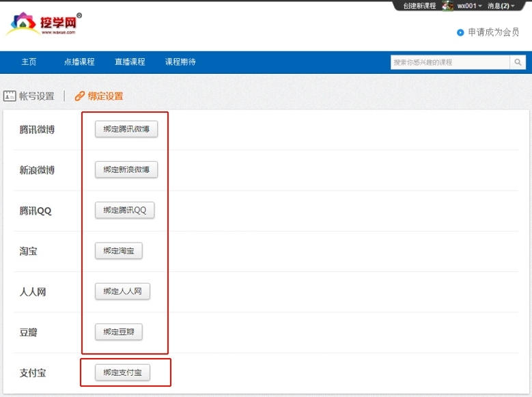Click the 帐号设置 ID card icon
The height and width of the screenshot is (397, 532).
tap(10, 96)
